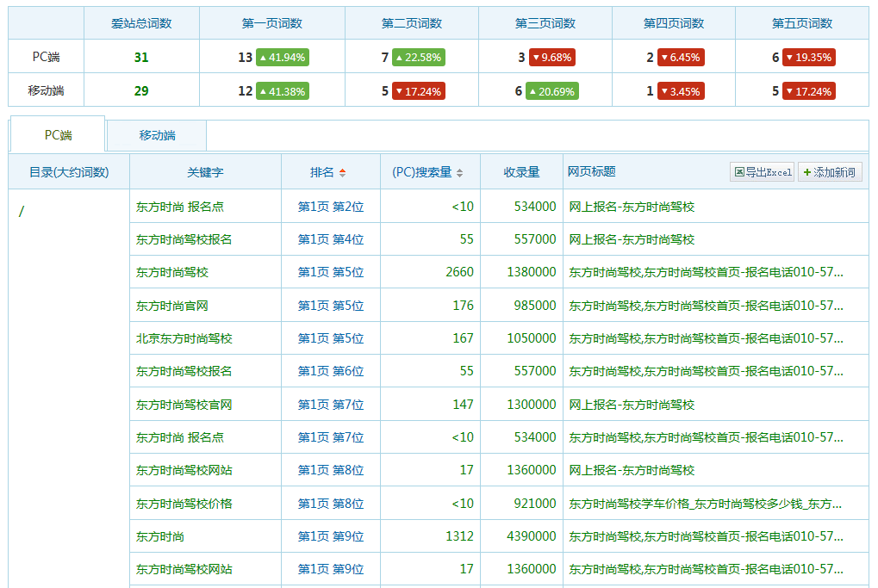Click the root directory slash entry
Viewport: 878px width, 588px height.
click(x=22, y=212)
